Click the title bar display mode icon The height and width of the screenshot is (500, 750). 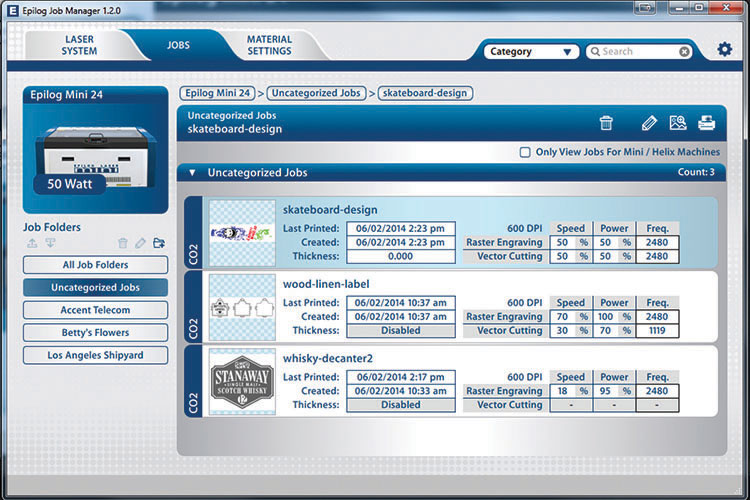(x=646, y=8)
